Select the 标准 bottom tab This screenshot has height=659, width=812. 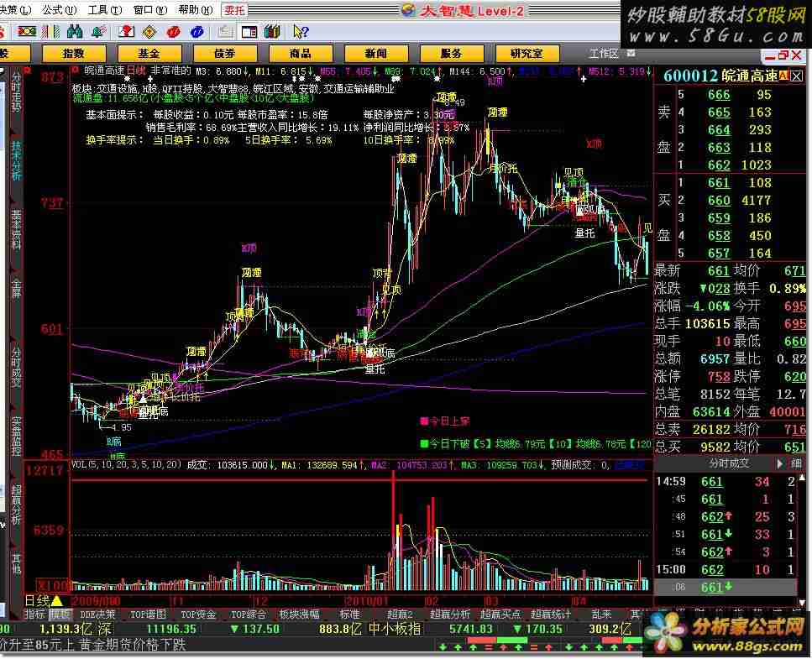tap(349, 614)
